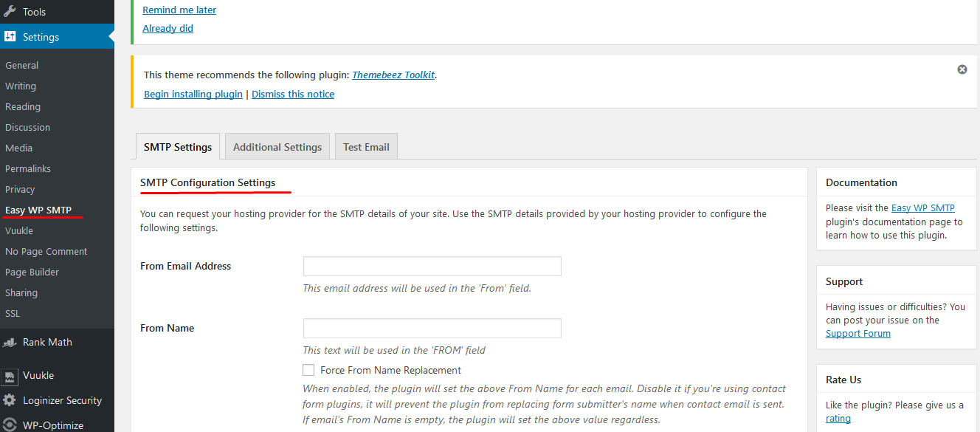Screen dimensions: 980x432
Task: Click the From Email Address field
Action: 432,266
